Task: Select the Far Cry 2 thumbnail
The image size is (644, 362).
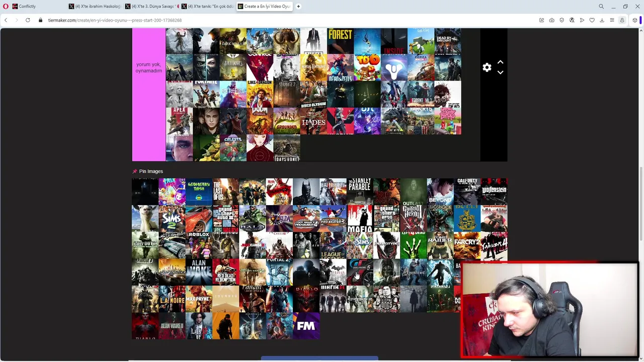Action: [x=467, y=245]
